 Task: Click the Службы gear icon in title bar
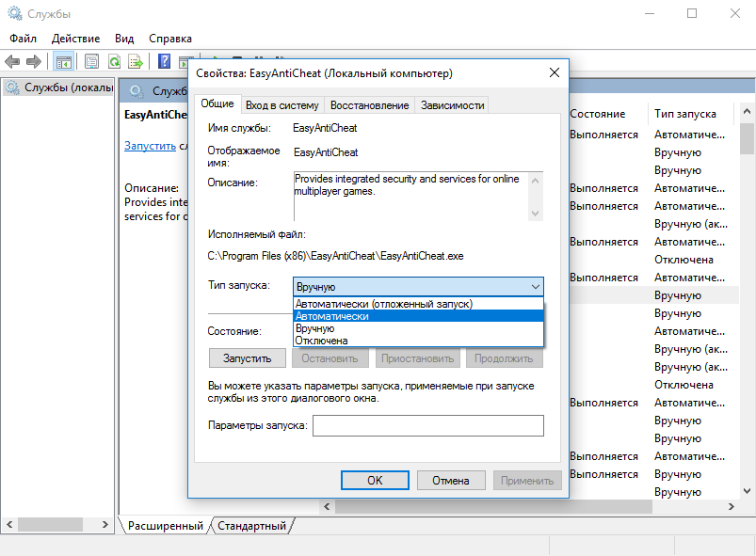14,13
